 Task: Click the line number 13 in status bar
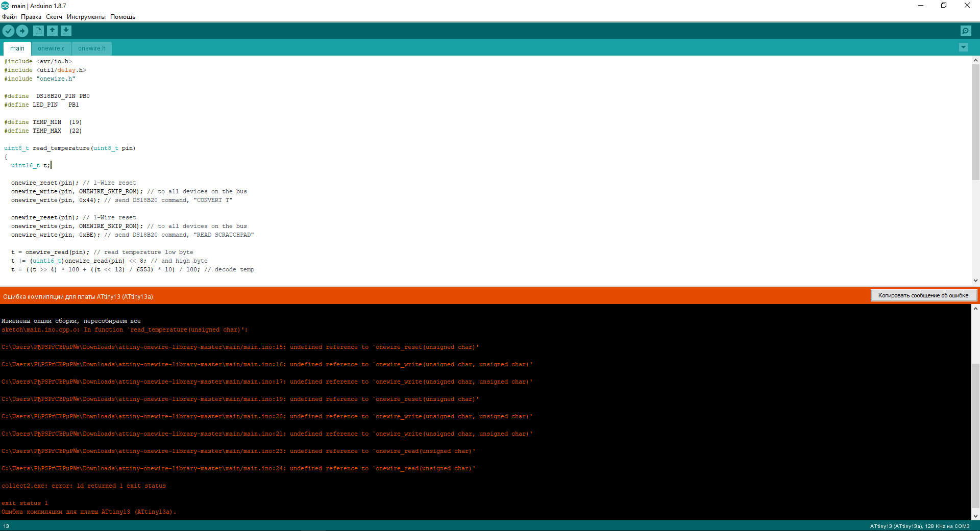pos(6,526)
